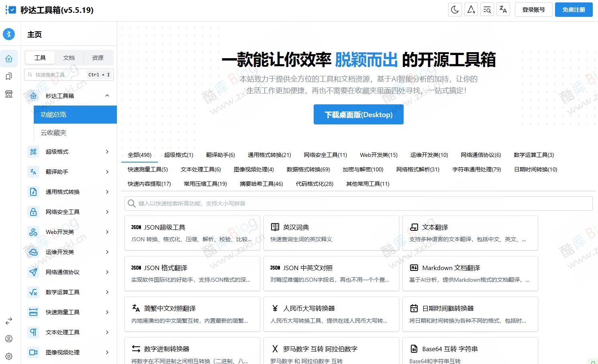Viewport: 598px width, 364px height.
Task: Click the search list icon in the top bar
Action: coord(487,9)
